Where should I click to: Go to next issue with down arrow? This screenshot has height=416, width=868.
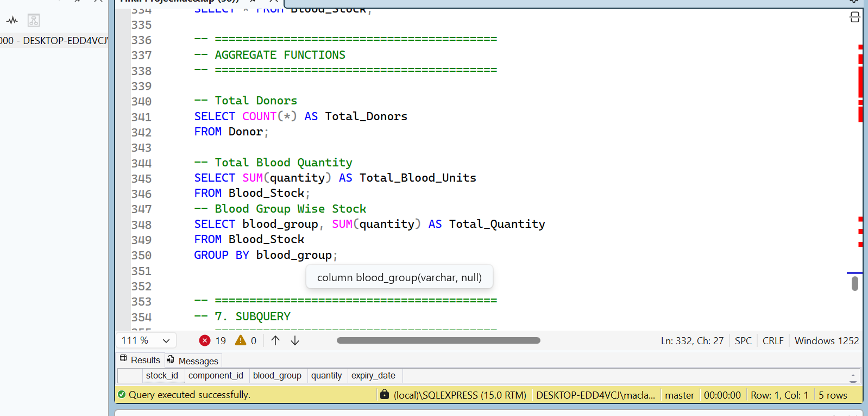coord(295,340)
